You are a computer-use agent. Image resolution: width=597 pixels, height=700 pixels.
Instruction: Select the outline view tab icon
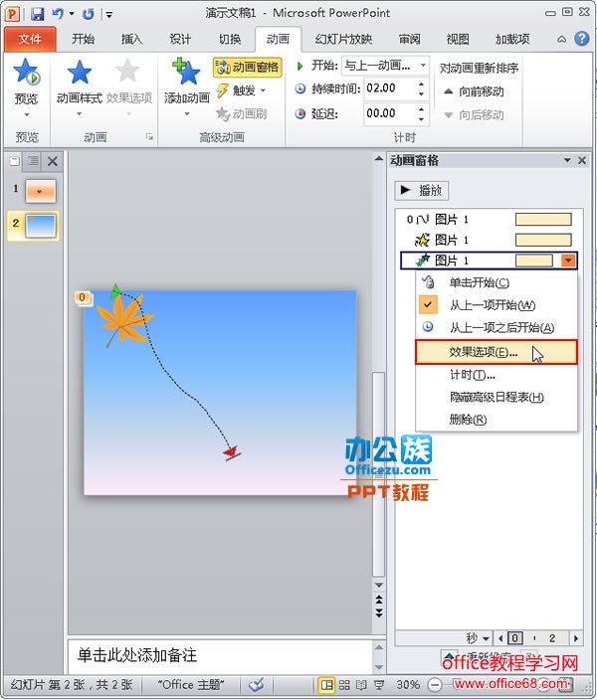coord(33,161)
